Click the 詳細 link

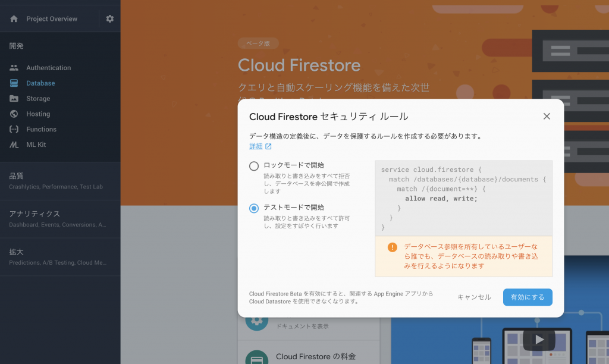point(256,146)
